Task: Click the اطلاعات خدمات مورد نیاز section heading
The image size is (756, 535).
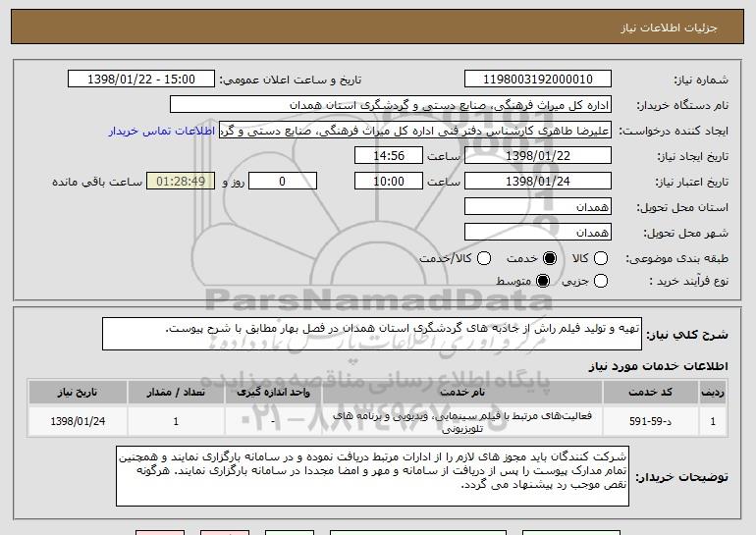Action: (658, 366)
